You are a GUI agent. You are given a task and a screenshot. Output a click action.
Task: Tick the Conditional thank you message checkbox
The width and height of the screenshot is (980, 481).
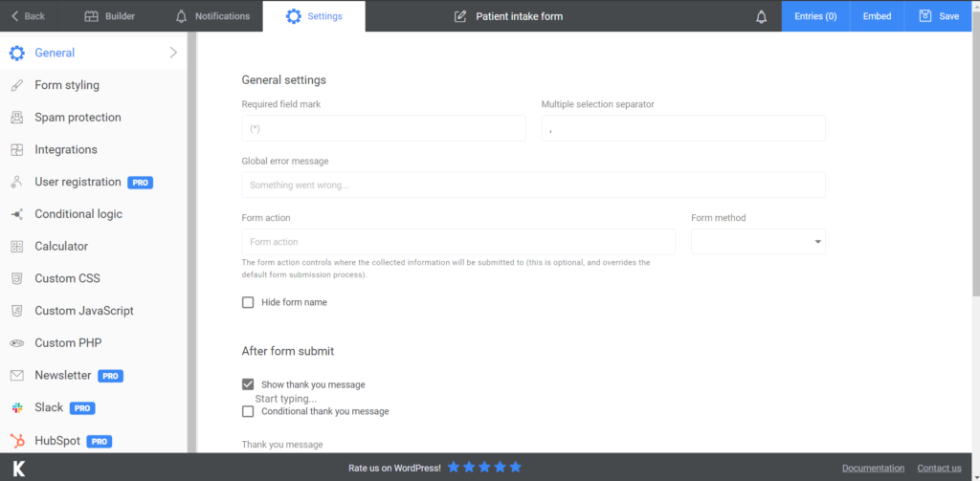click(x=248, y=411)
